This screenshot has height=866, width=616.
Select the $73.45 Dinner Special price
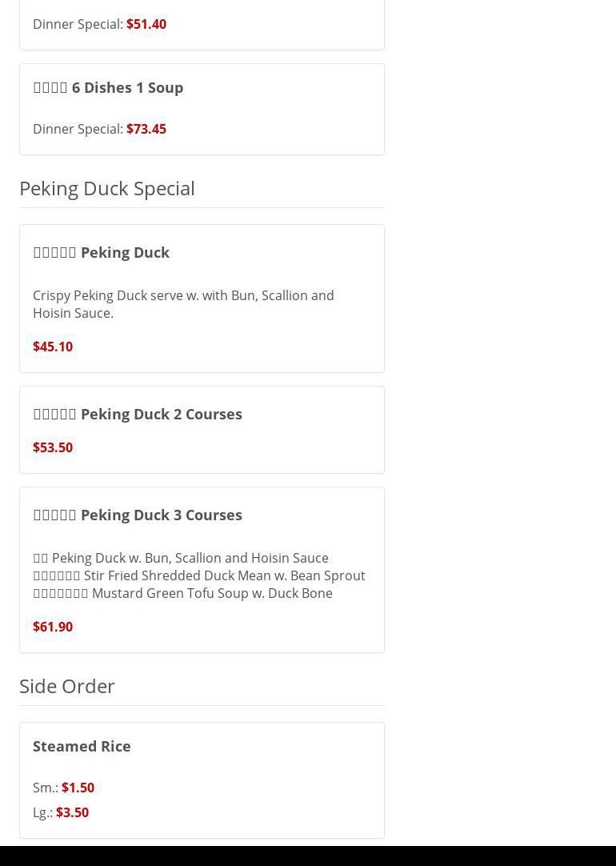pos(146,129)
